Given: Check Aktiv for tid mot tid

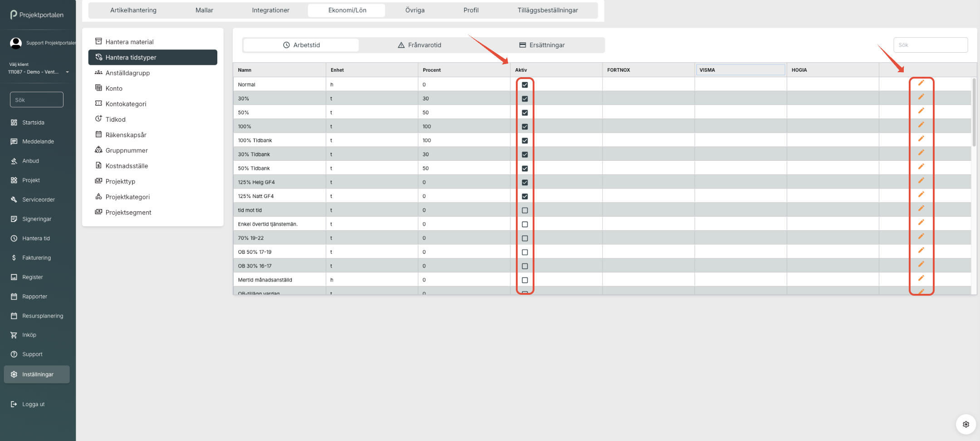Looking at the screenshot, I should [525, 210].
